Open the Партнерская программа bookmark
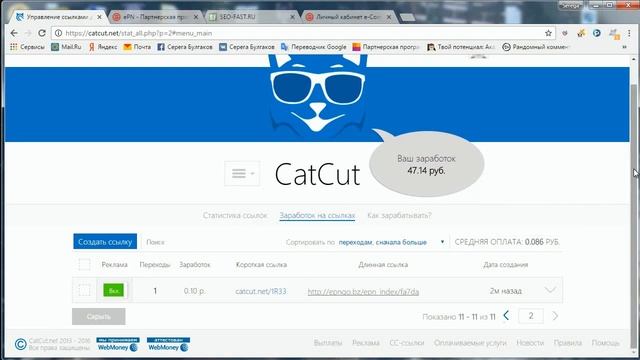Image resolution: width=640 pixels, height=360 pixels. pyautogui.click(x=386, y=47)
